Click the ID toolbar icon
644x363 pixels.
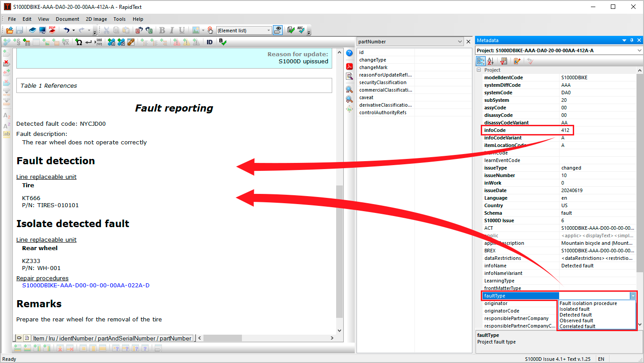coord(210,42)
